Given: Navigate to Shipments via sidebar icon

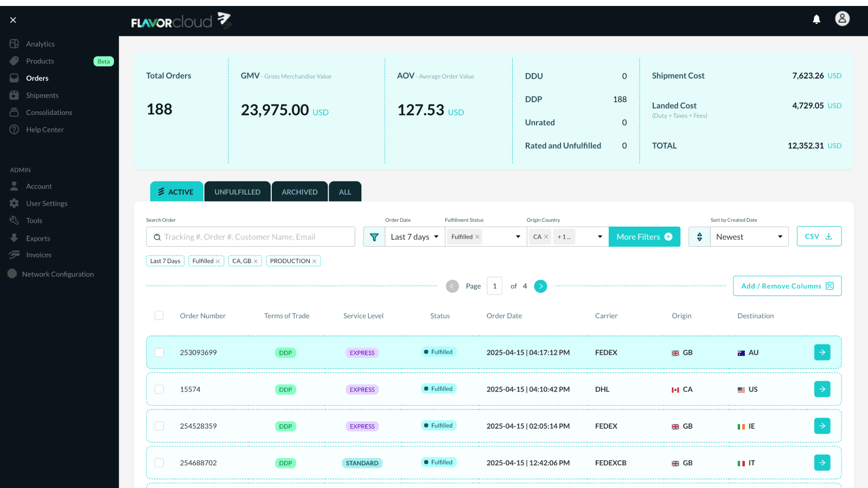Looking at the screenshot, I should point(43,95).
